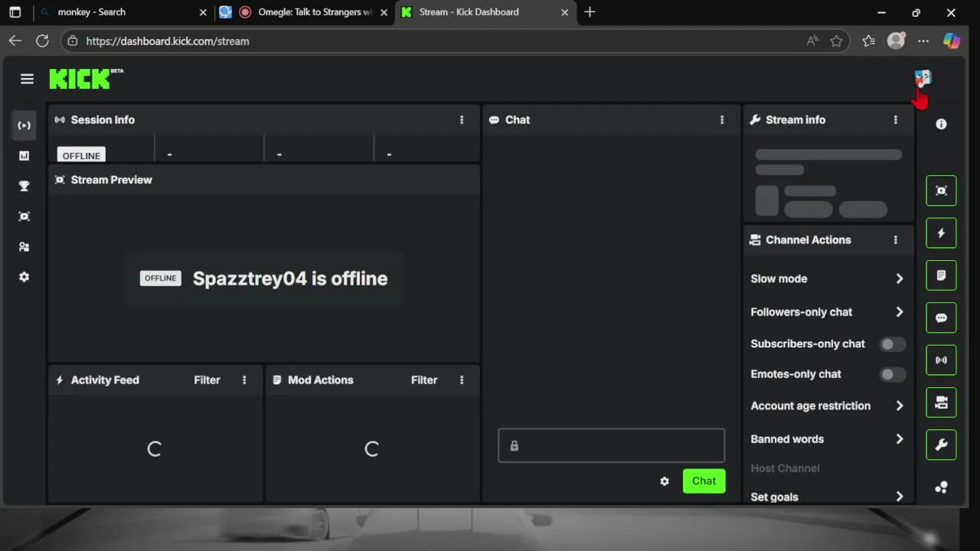
Task: Open Copilot in browser toolbar
Action: [952, 41]
